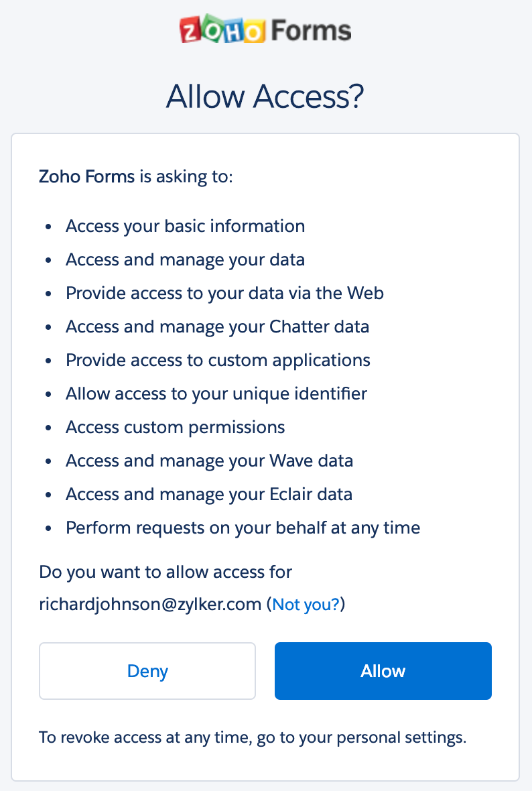Click 'Access and manage your Wave data'

pyautogui.click(x=209, y=461)
